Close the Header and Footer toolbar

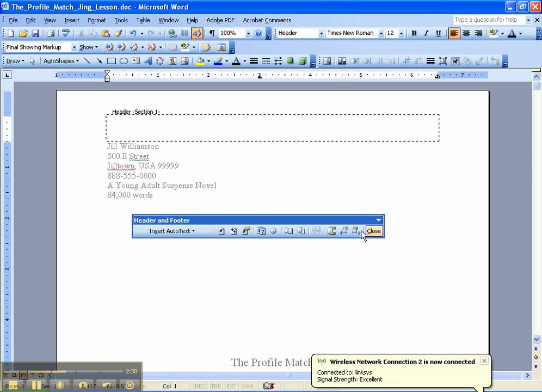click(374, 231)
